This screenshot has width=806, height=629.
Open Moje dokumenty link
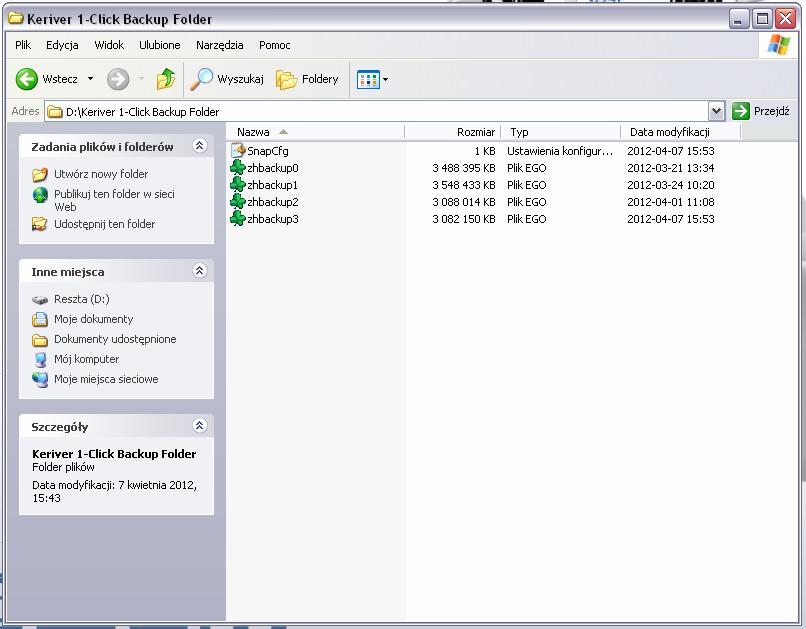pyautogui.click(x=94, y=319)
